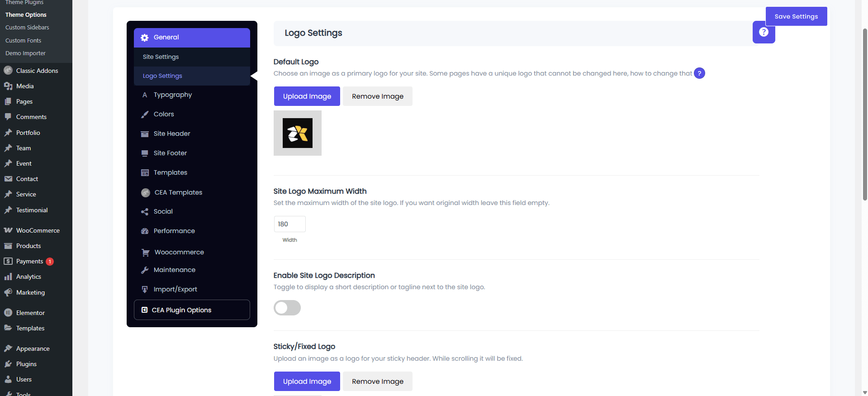Viewport: 868px width, 396px height.
Task: Click the page's vertical scrollbar
Action: 864,113
